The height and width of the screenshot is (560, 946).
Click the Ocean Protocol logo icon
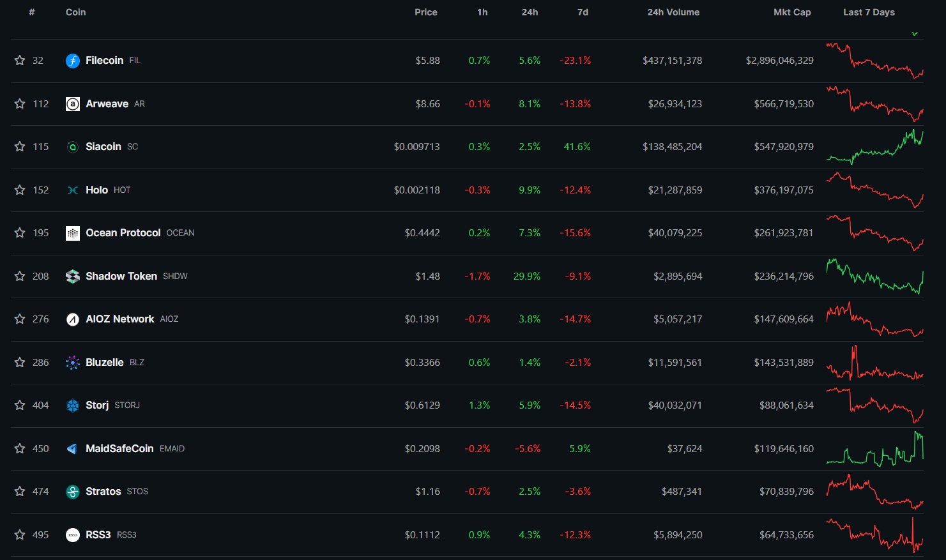[73, 233]
